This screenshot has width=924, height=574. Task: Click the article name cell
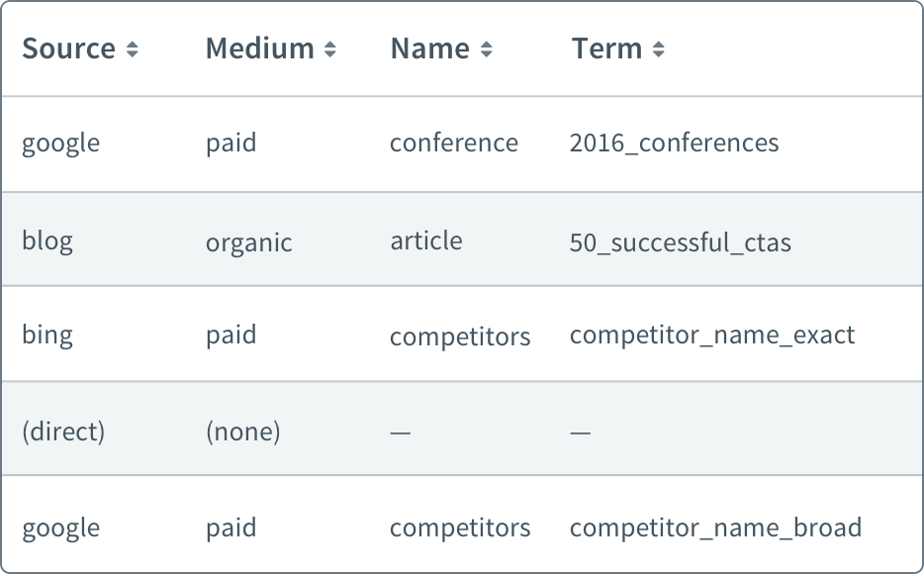(426, 241)
